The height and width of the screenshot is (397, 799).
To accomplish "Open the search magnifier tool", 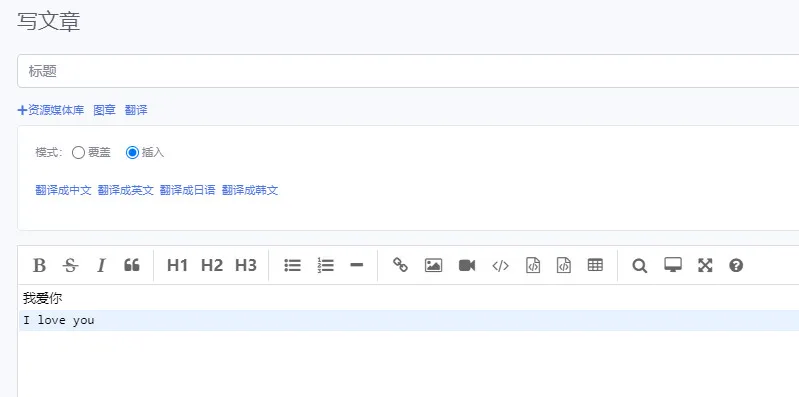I will [x=640, y=266].
